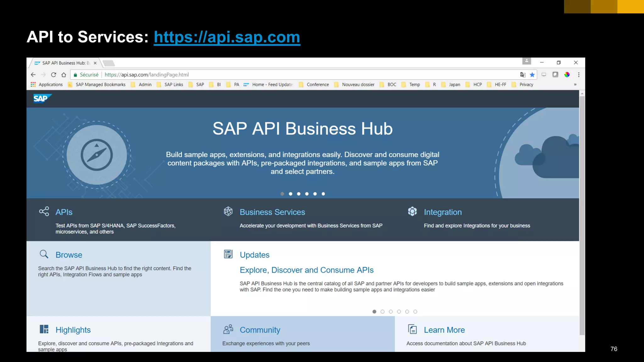Click the scrollbar up arrow
The width and height of the screenshot is (644, 362).
582,93
